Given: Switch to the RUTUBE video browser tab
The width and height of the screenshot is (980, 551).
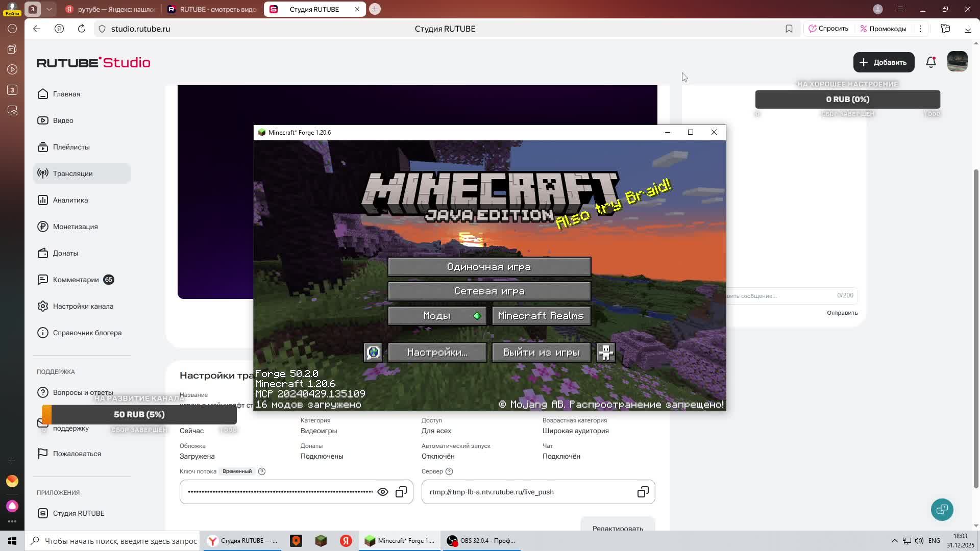Looking at the screenshot, I should click(x=212, y=9).
